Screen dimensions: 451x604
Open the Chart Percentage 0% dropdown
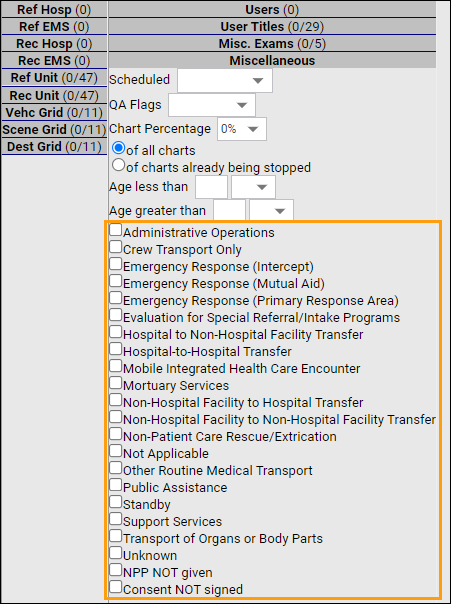(242, 129)
